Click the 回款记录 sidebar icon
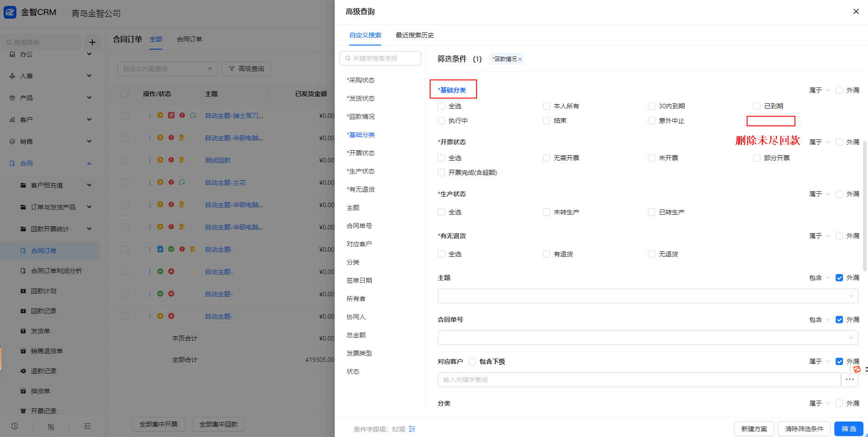The image size is (868, 437). [x=23, y=311]
